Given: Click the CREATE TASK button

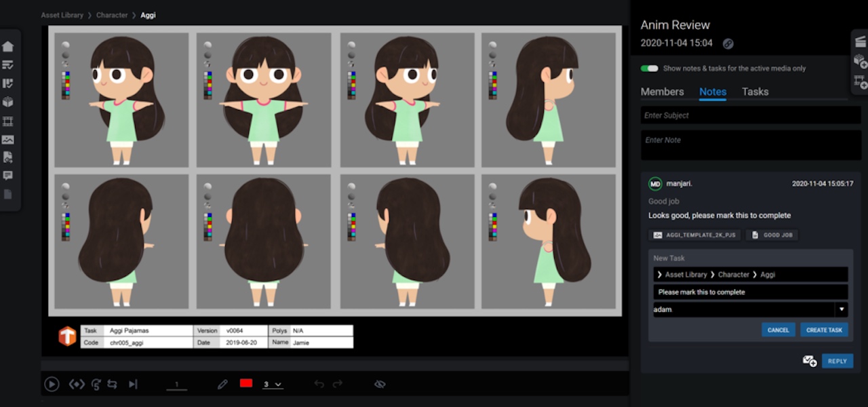Looking at the screenshot, I should pyautogui.click(x=824, y=330).
